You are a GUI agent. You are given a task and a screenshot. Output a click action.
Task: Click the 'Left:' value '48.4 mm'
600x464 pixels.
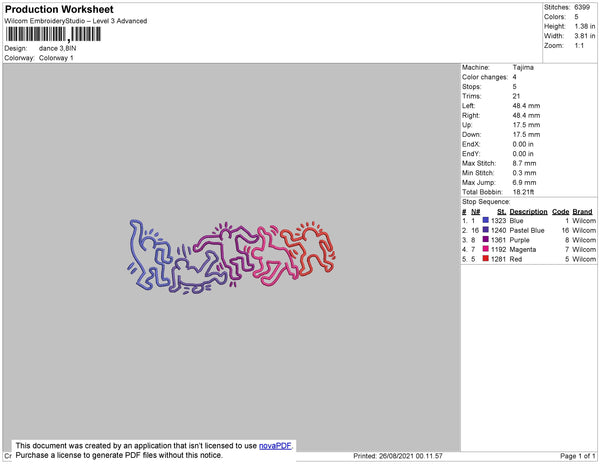coord(526,106)
